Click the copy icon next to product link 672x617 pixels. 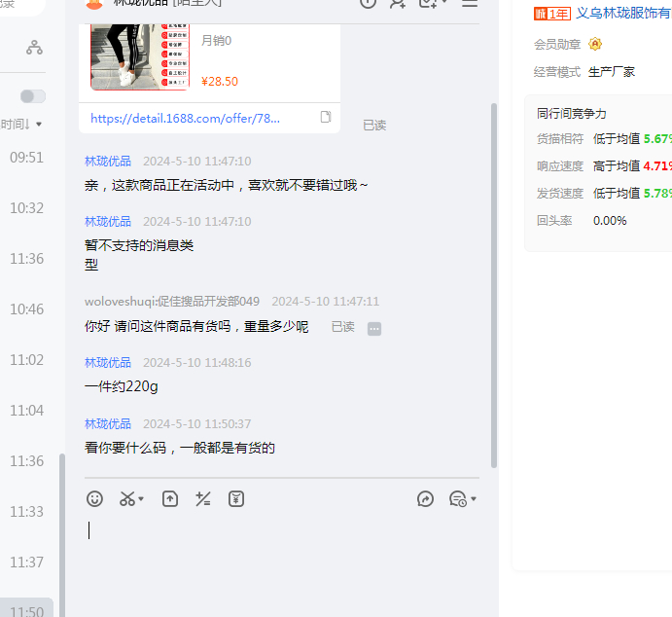tap(326, 118)
